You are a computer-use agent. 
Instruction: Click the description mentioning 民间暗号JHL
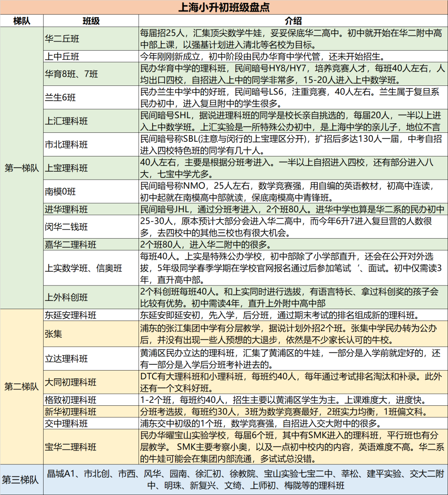pyautogui.click(x=293, y=209)
